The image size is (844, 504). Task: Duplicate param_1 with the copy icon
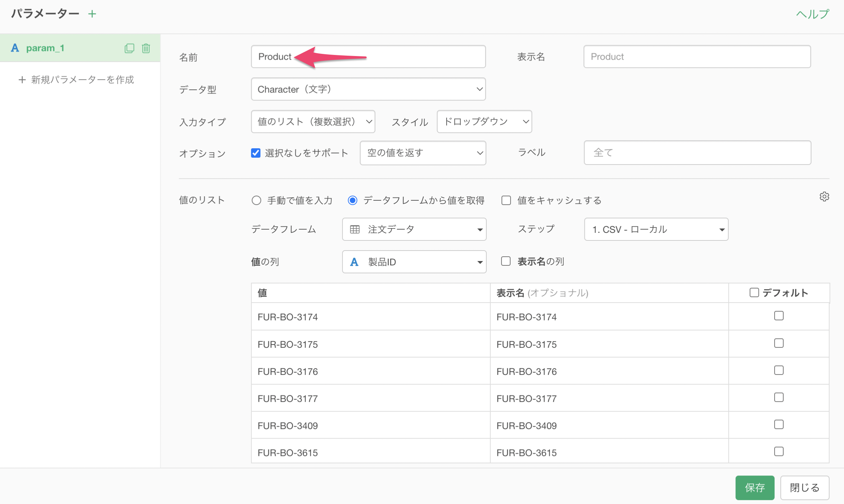[129, 48]
